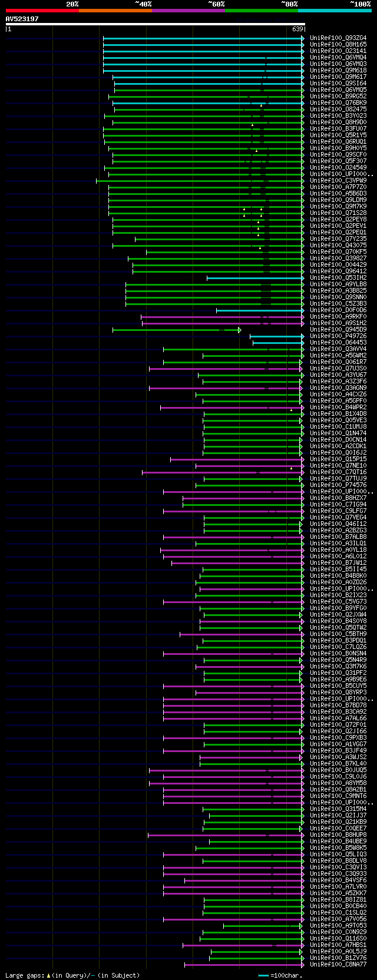This screenshot has height=980, width=377.
Task: Select hit label UniRef100_B3JF49
Action: coord(338,751)
